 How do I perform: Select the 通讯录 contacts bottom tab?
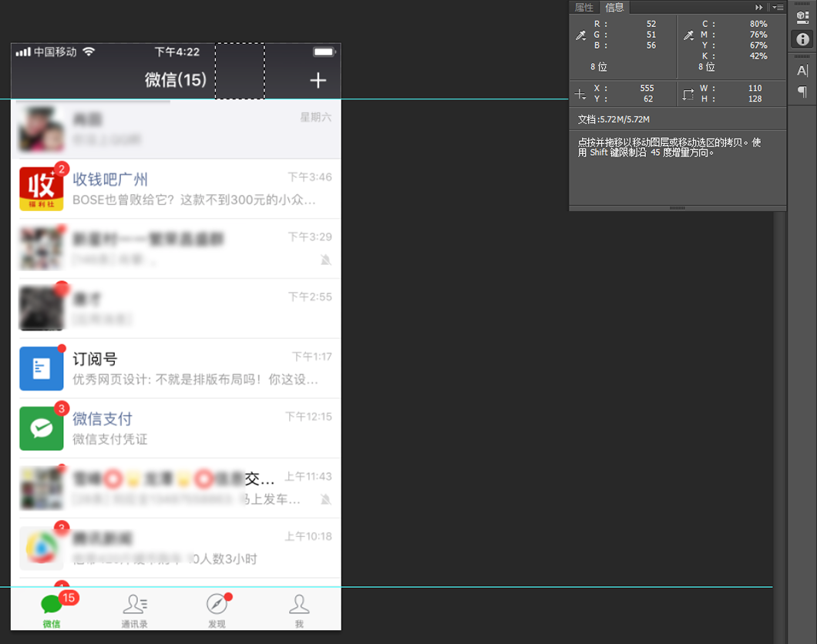tap(134, 611)
